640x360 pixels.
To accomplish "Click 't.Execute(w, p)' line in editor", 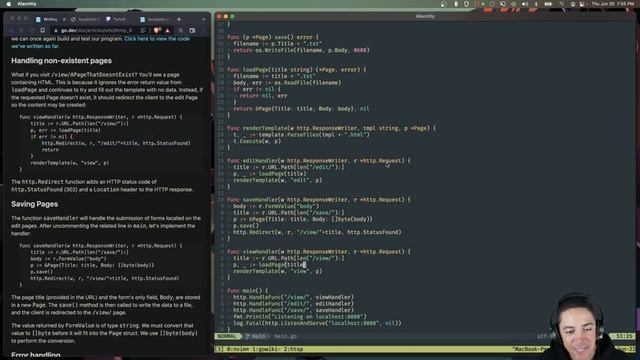I will pos(257,141).
